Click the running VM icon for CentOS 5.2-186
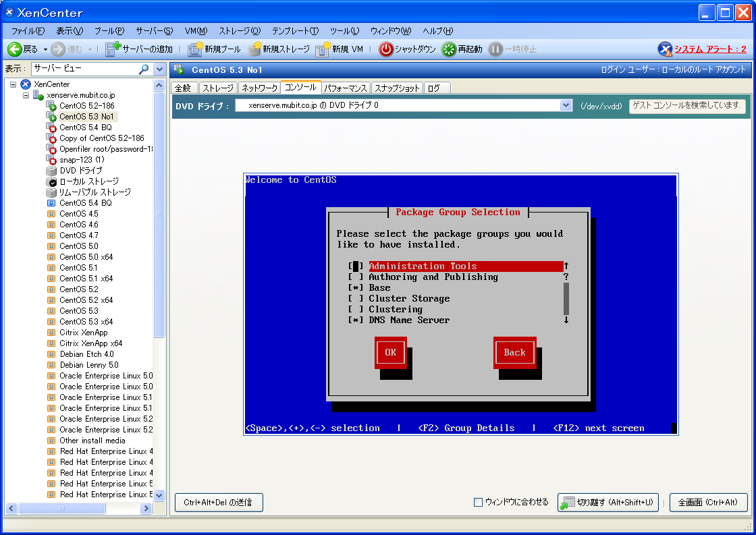The image size is (756, 535). point(51,105)
